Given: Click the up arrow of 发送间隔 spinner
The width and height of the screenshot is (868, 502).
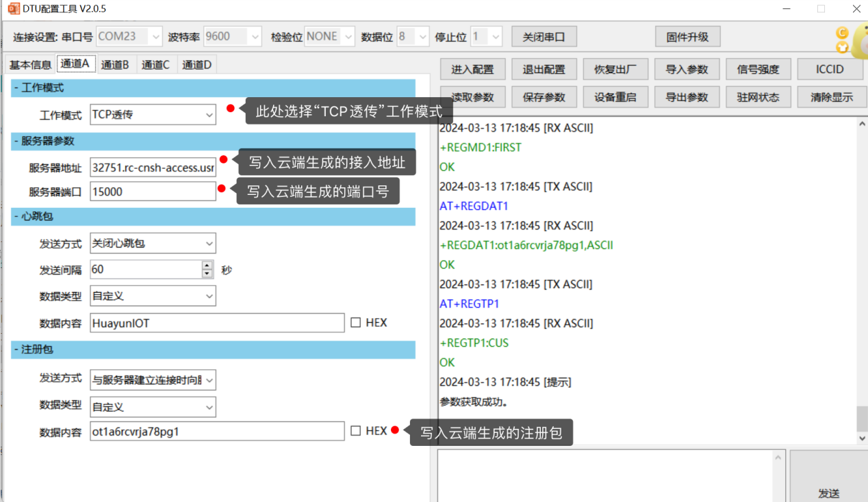Looking at the screenshot, I should pyautogui.click(x=207, y=265).
